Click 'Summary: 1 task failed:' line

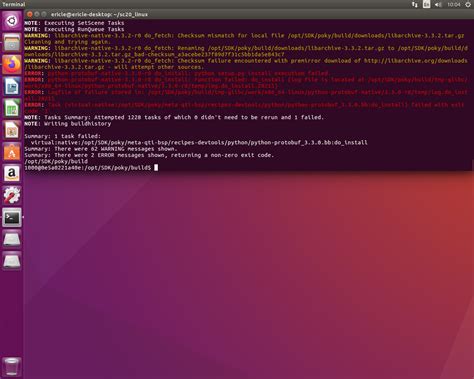coord(62,136)
